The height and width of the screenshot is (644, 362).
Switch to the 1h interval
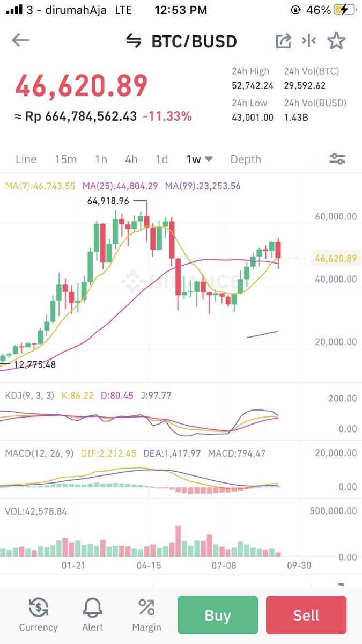[x=101, y=159]
